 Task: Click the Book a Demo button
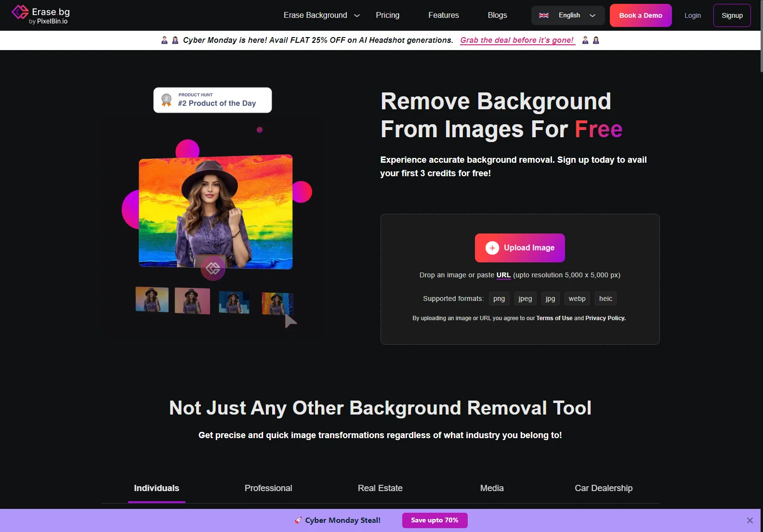click(641, 15)
